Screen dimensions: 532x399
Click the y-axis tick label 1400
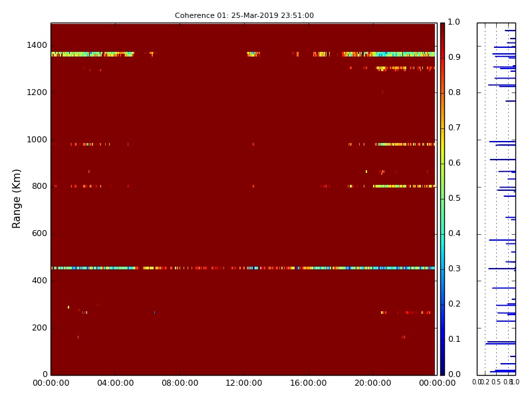tap(37, 45)
